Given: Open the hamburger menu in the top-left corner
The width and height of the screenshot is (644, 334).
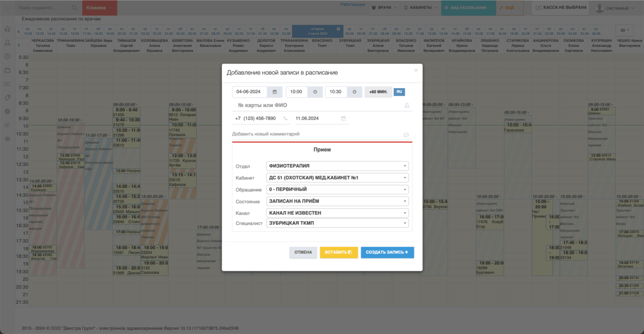Looking at the screenshot, I should [x=7, y=8].
